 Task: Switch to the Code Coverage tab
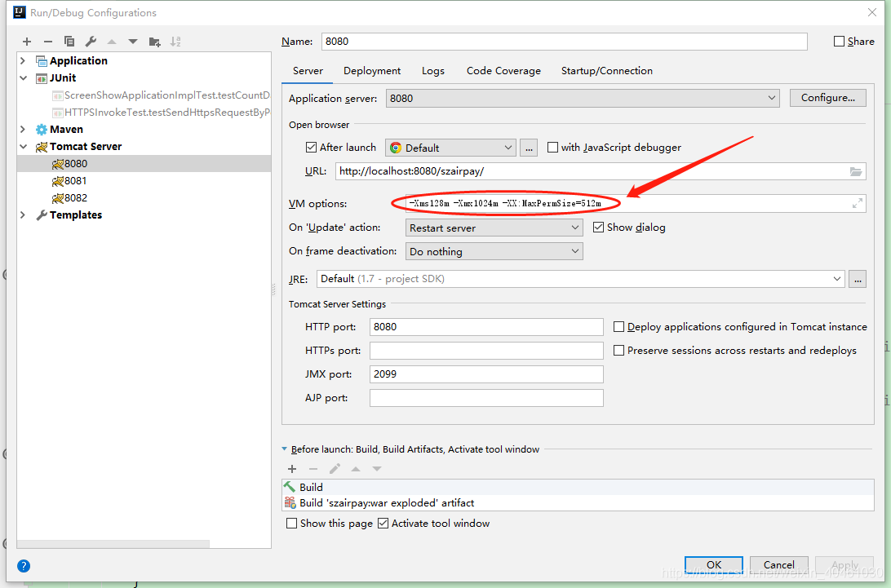503,70
